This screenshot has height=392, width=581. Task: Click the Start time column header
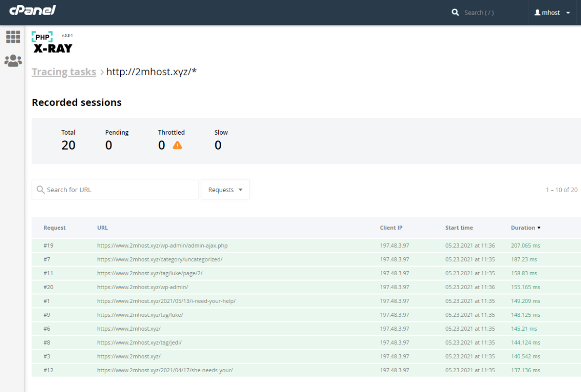459,228
